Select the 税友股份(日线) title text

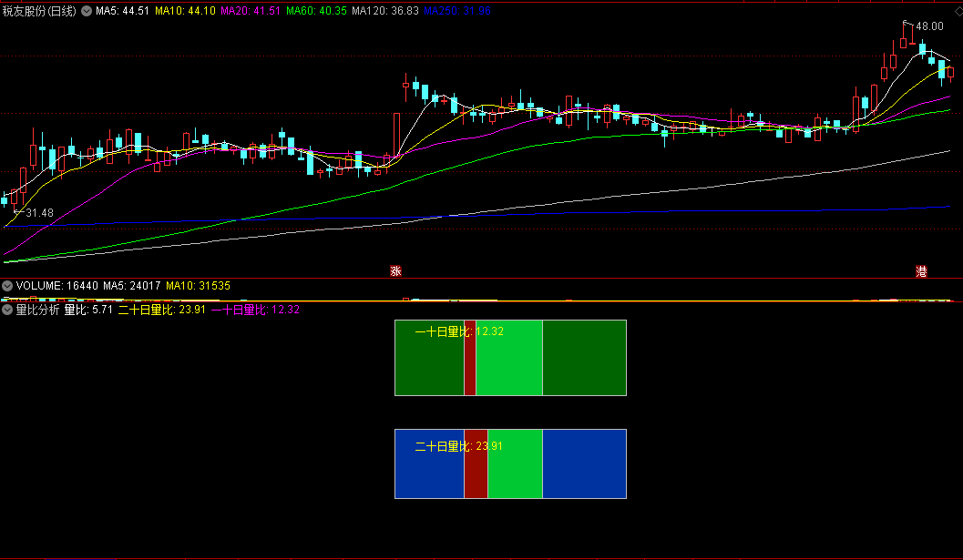point(39,11)
